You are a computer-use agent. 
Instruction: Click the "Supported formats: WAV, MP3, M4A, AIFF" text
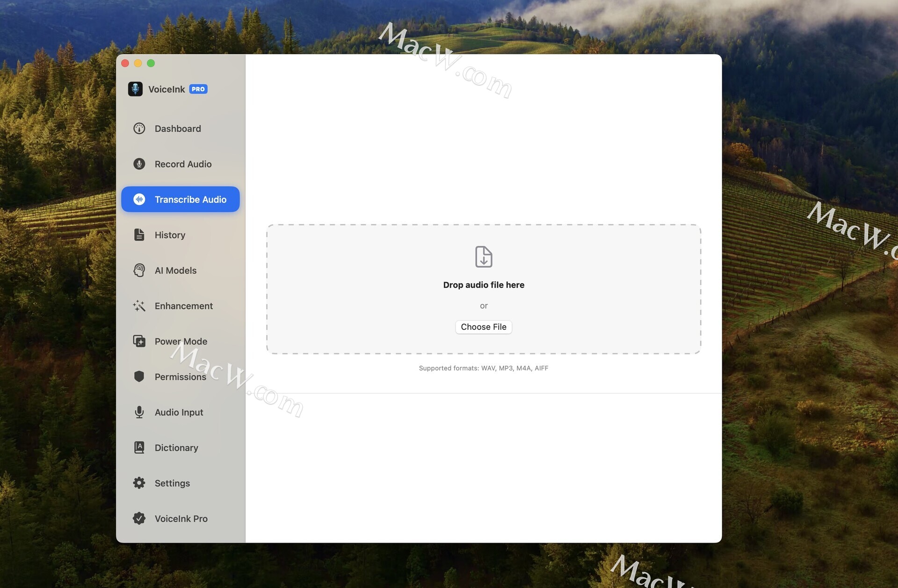pyautogui.click(x=484, y=368)
